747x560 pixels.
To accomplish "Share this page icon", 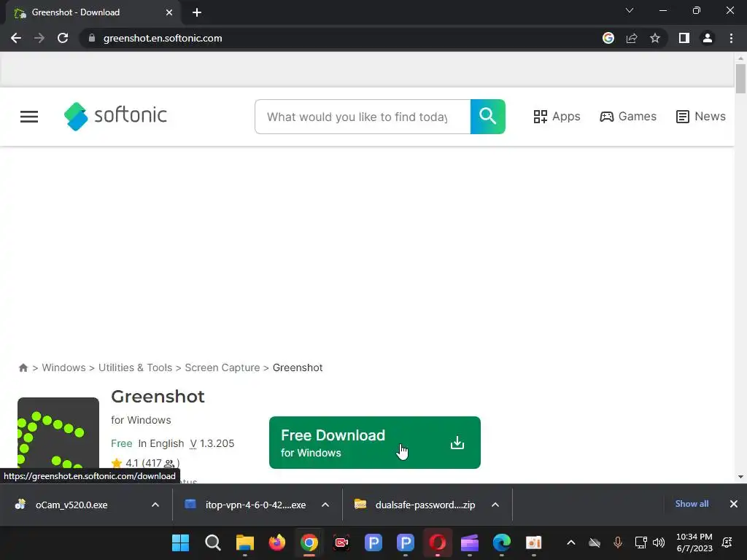I will (632, 38).
